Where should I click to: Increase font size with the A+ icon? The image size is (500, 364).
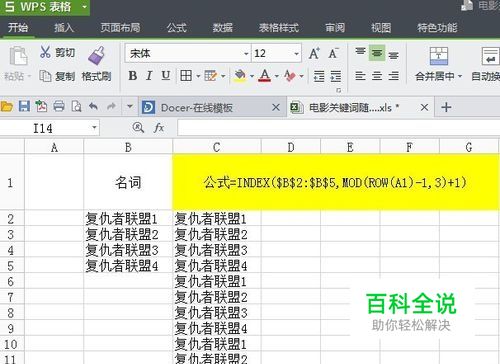coord(314,53)
